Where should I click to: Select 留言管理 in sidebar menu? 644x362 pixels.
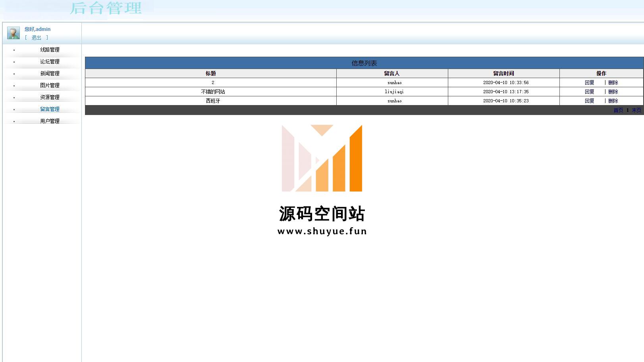(x=50, y=109)
